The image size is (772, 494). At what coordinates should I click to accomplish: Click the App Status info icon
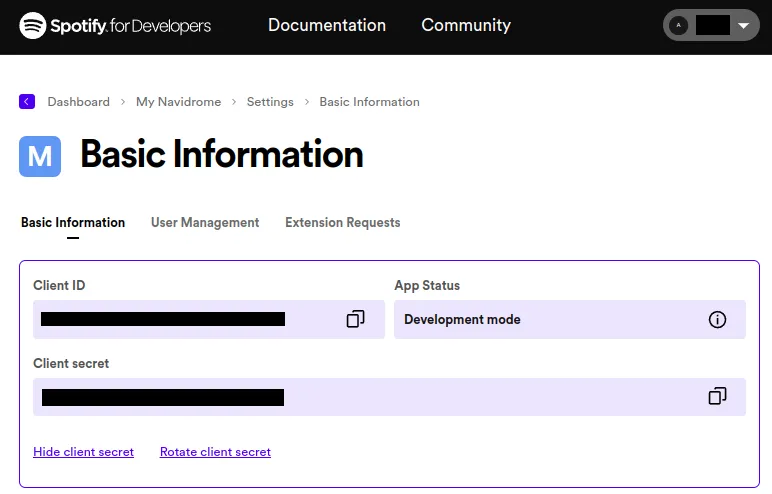(x=717, y=320)
